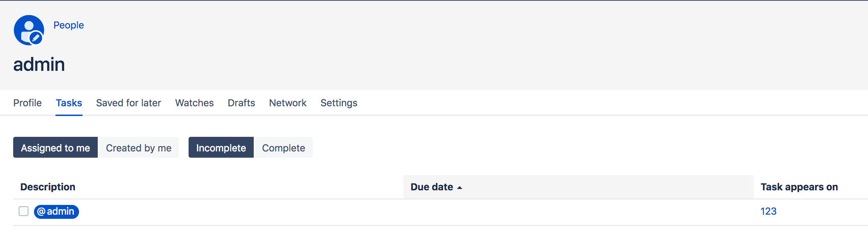Viewport: 868px width, 232px height.
Task: Open the People navigation link
Action: pyautogui.click(x=68, y=25)
